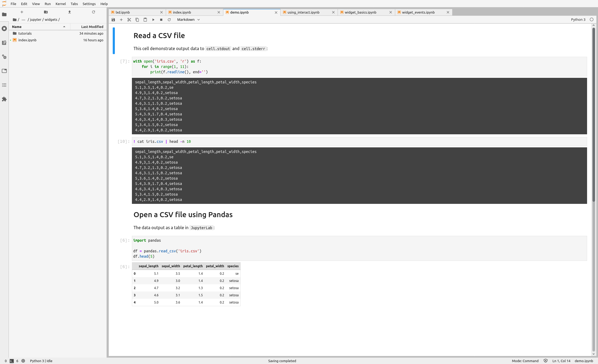This screenshot has height=364, width=598.
Task: Switch to the widget_basics.ipynb tab
Action: (360, 12)
